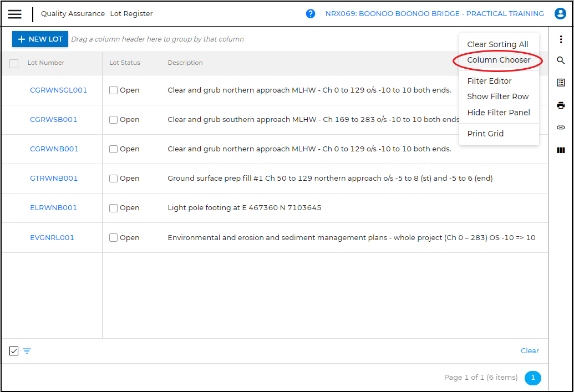Click the search magnifier icon in sidebar

click(x=561, y=60)
